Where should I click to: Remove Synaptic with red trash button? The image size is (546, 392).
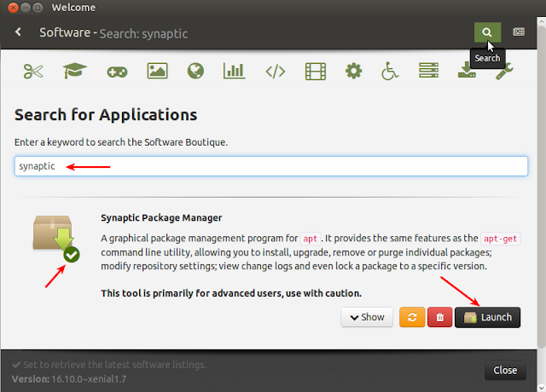(440, 317)
